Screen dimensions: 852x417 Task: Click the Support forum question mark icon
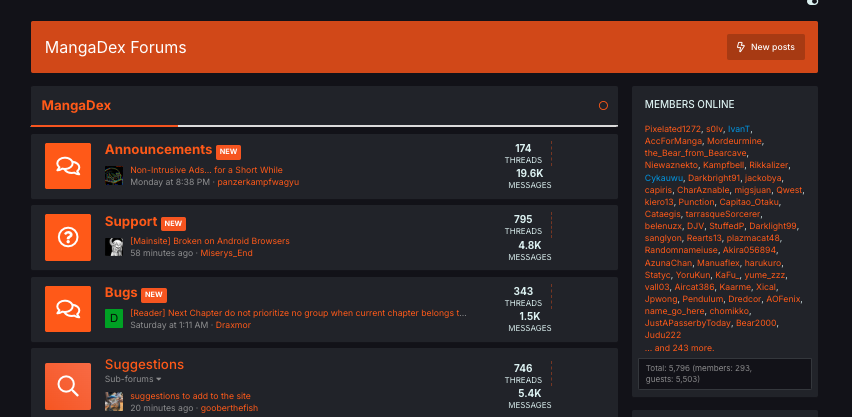pos(68,237)
